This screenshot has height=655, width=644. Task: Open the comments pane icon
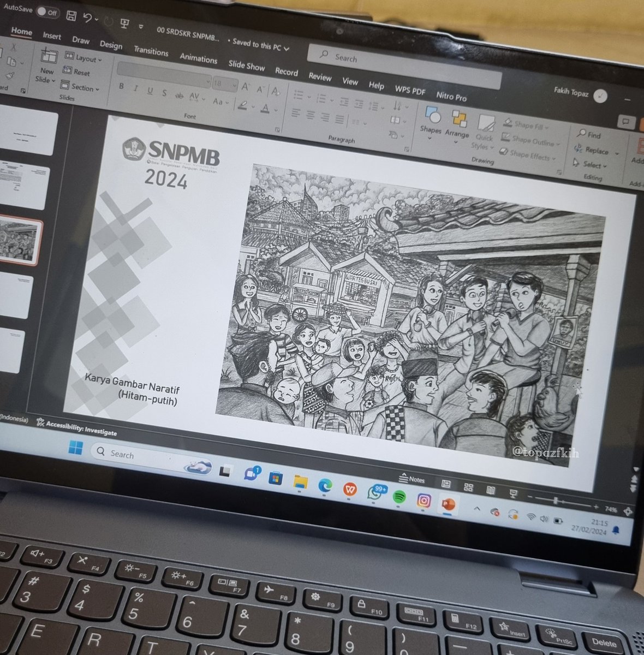point(626,122)
